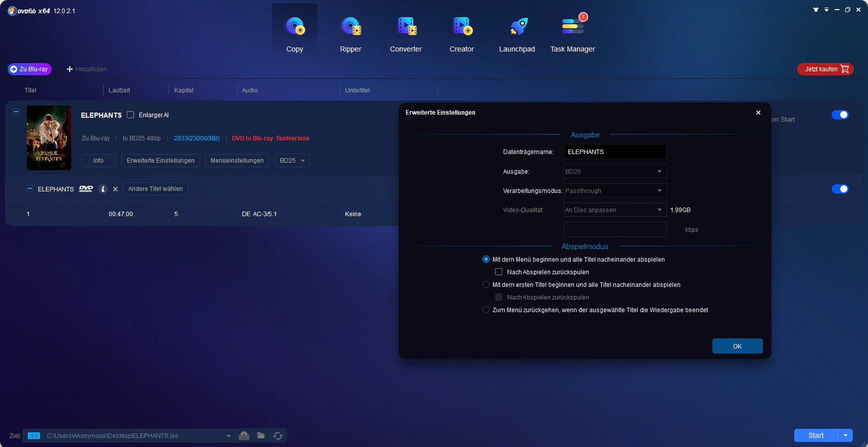Open the Ziel path dropdown
This screenshot has width=868, height=447.
(228, 436)
